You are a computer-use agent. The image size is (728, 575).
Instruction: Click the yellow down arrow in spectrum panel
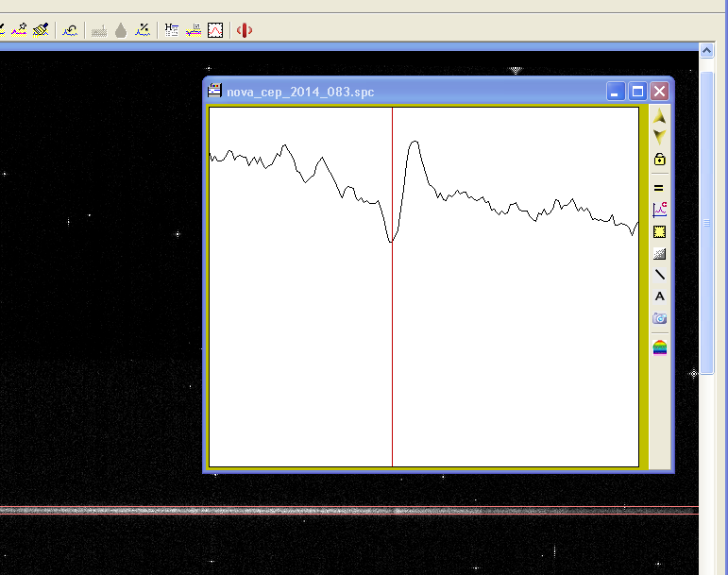[x=659, y=137]
